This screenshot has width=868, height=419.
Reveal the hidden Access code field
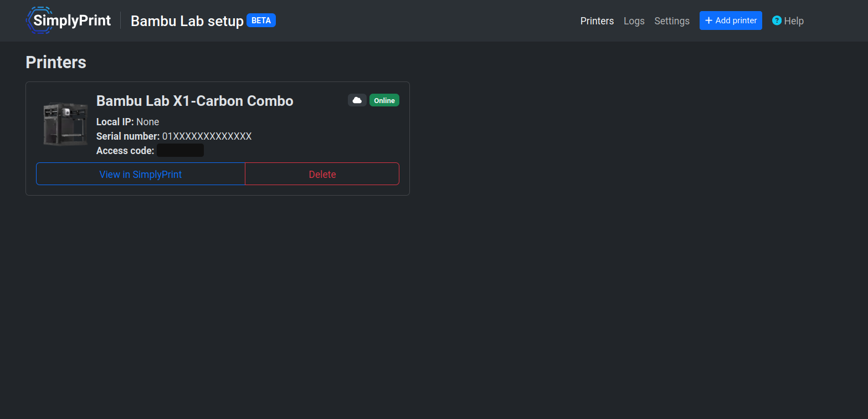(180, 150)
